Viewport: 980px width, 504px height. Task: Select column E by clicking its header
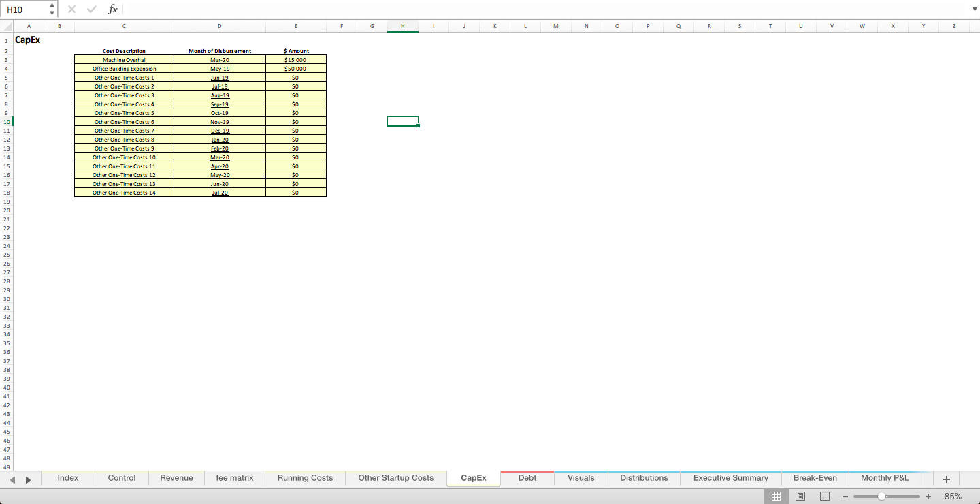(x=296, y=26)
